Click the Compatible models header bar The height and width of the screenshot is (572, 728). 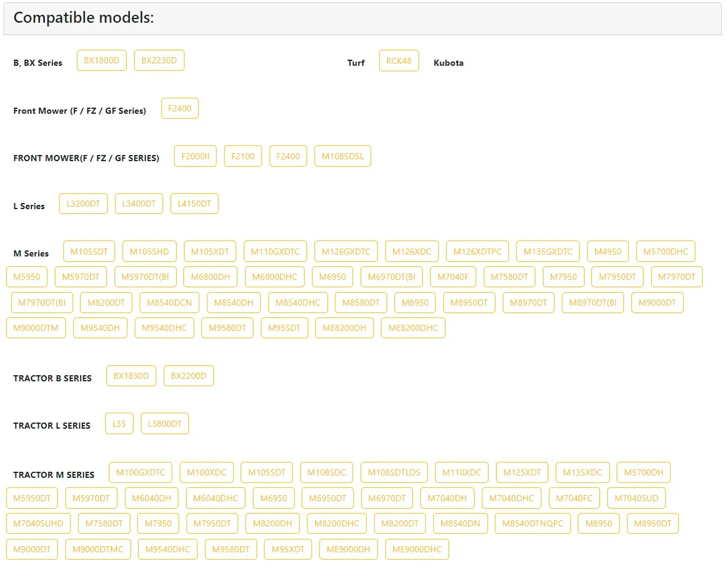click(362, 18)
